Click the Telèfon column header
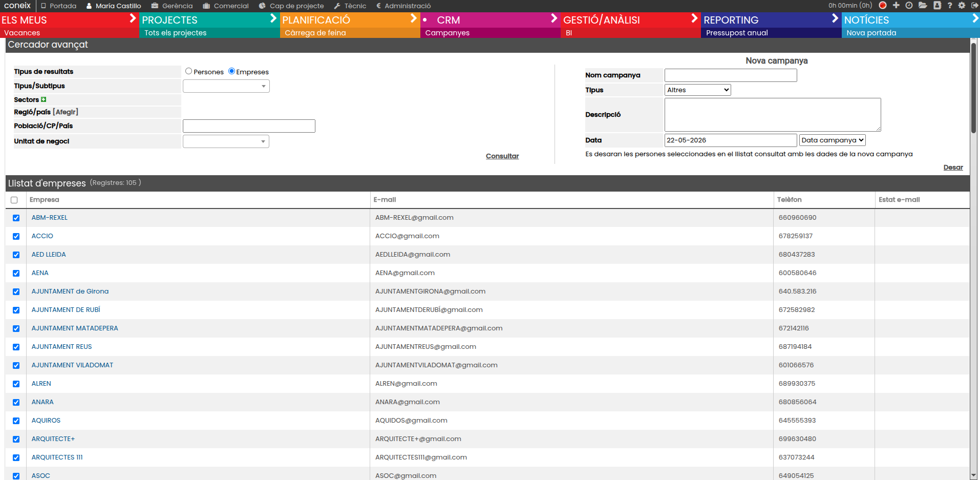Image resolution: width=980 pixels, height=480 pixels. (x=789, y=200)
